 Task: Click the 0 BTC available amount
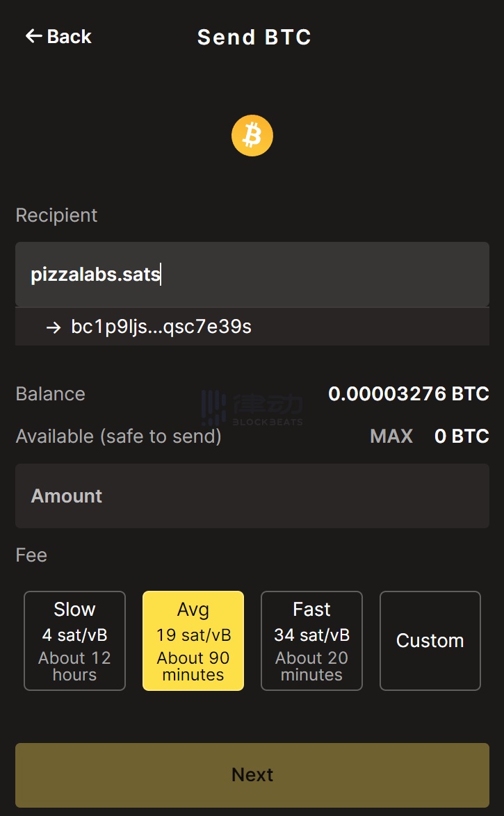462,436
